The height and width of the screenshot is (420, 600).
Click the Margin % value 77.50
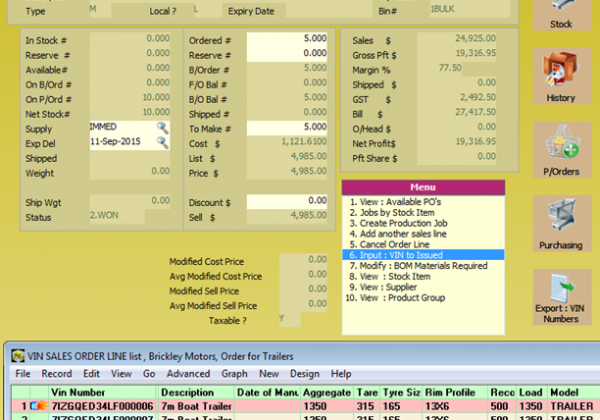[x=439, y=68]
